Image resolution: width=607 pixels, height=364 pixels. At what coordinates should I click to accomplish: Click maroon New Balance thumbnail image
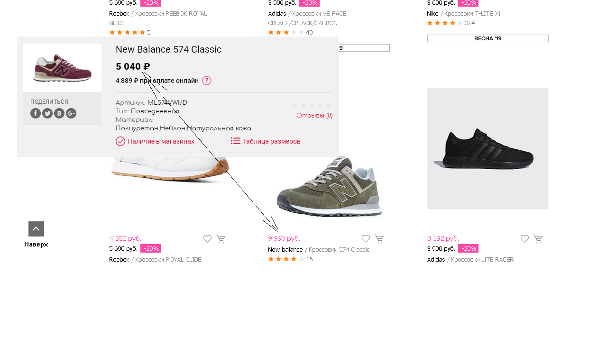pyautogui.click(x=62, y=68)
